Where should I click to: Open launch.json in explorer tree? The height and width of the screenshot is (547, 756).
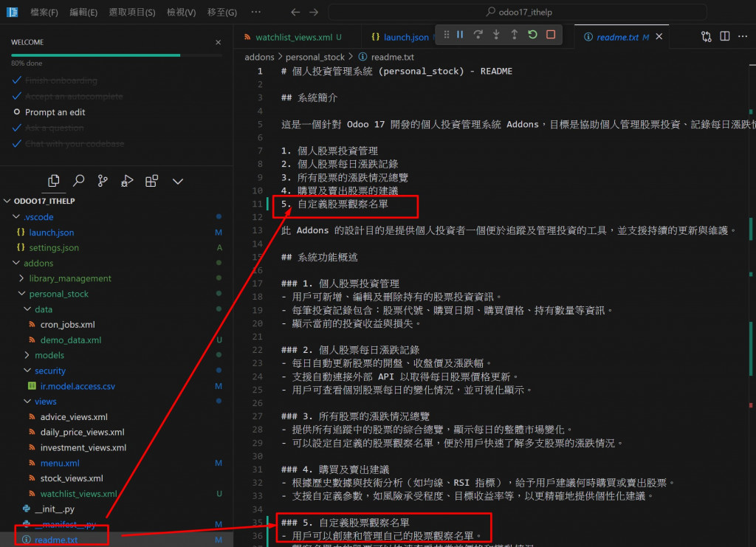pyautogui.click(x=51, y=233)
